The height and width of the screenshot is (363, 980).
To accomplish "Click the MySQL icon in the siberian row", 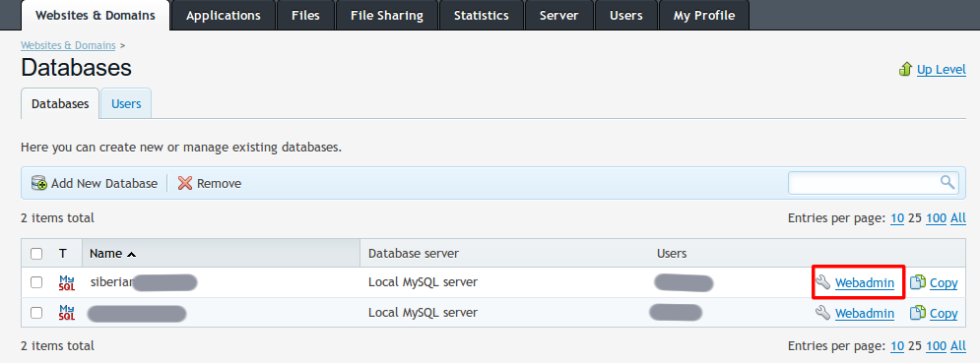I will (67, 282).
